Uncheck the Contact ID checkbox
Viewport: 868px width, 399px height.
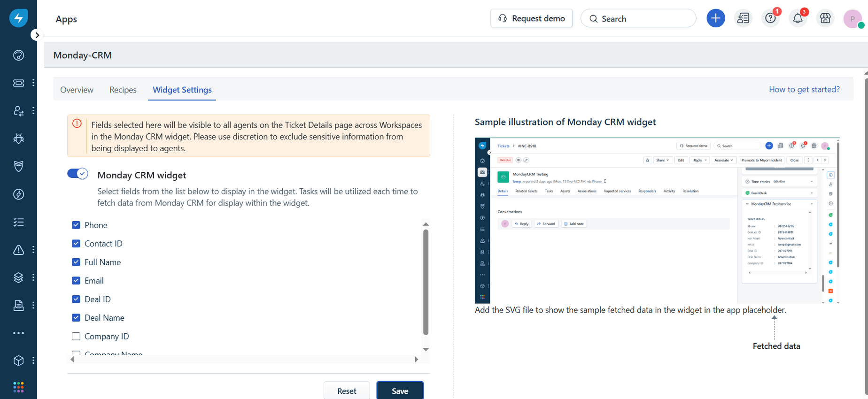pos(76,243)
